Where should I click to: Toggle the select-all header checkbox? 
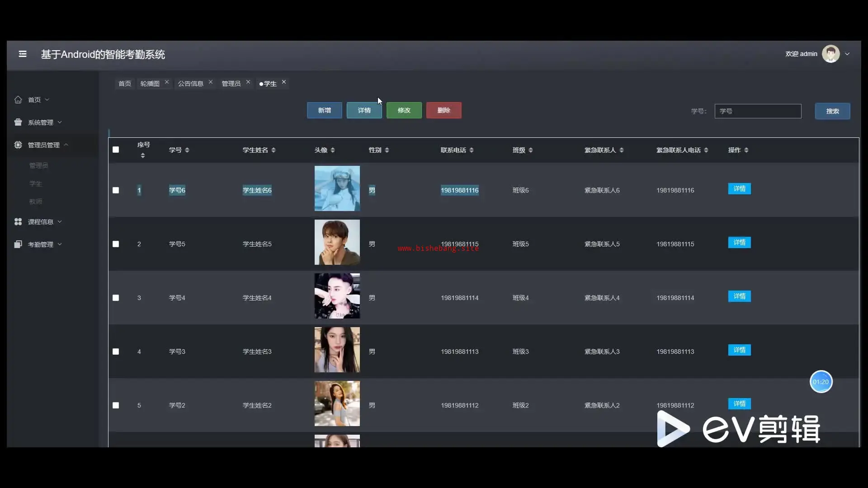pyautogui.click(x=116, y=150)
